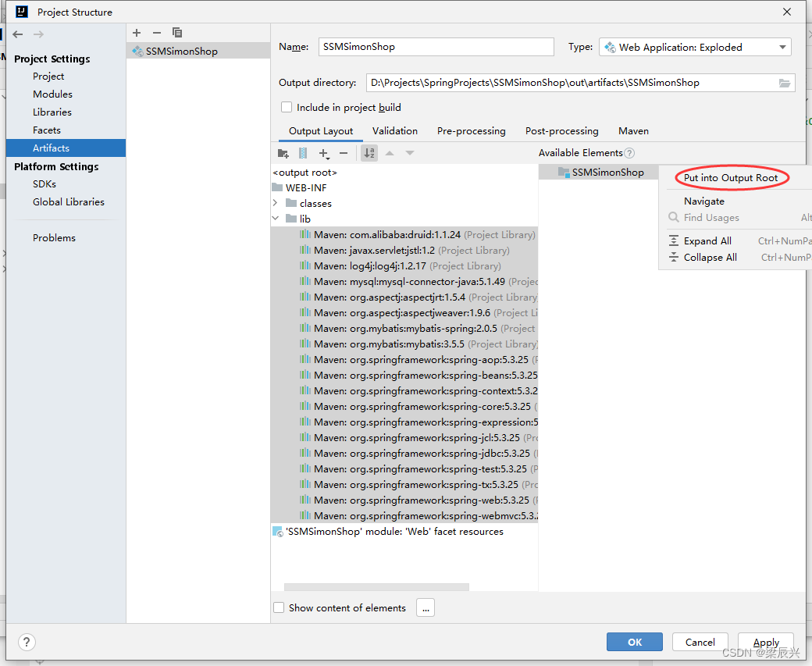This screenshot has height=666, width=812.
Task: Copy the selected artifact icon
Action: pyautogui.click(x=177, y=33)
